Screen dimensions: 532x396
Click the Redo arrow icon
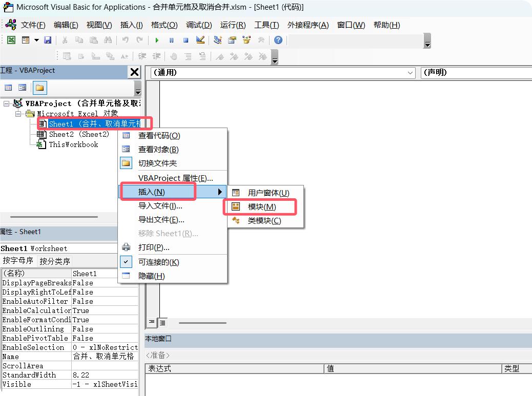[x=139, y=40]
